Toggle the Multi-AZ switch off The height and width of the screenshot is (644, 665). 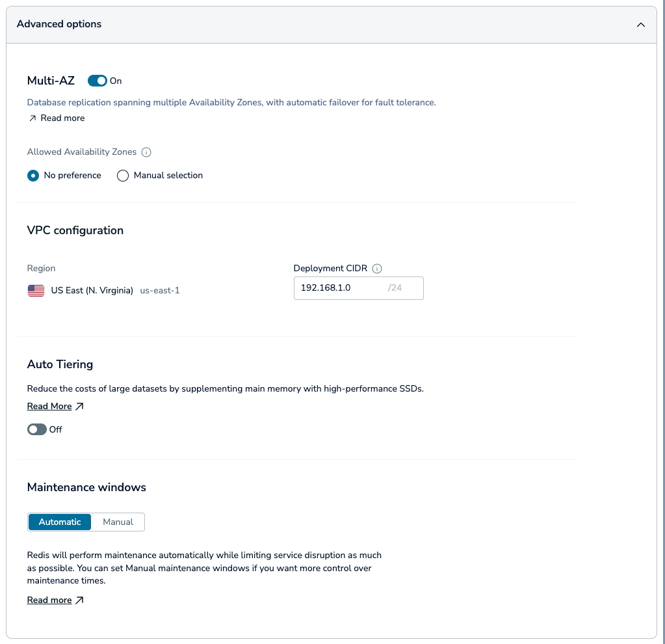97,81
